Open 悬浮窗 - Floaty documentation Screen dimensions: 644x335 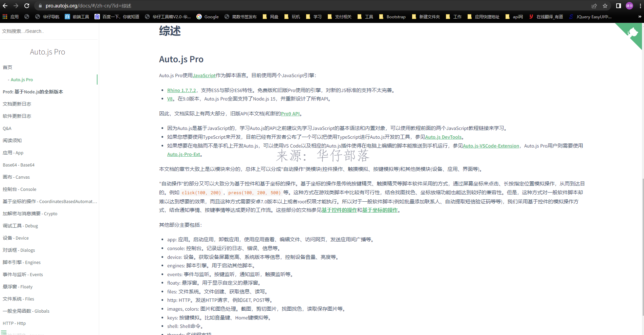[x=18, y=287]
